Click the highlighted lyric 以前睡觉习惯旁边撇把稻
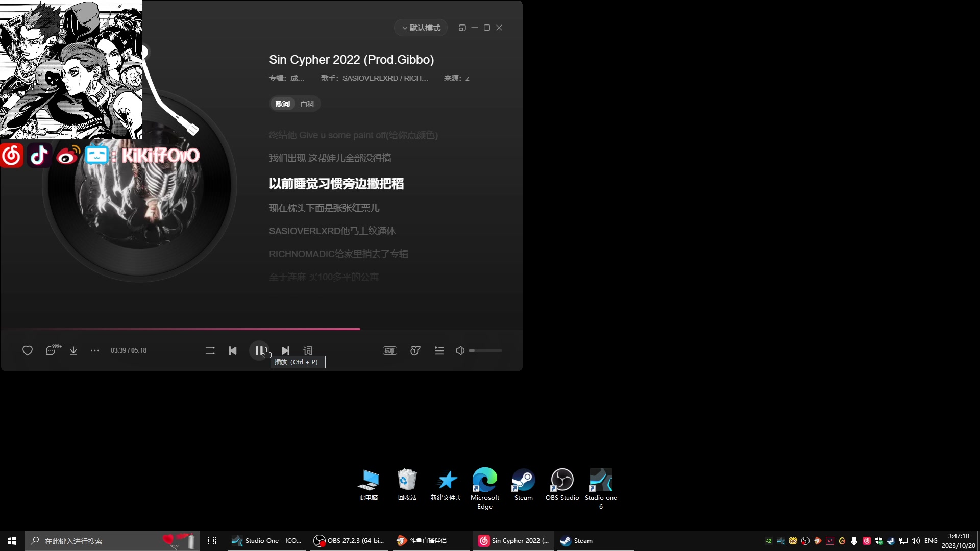The image size is (980, 551). (x=336, y=184)
